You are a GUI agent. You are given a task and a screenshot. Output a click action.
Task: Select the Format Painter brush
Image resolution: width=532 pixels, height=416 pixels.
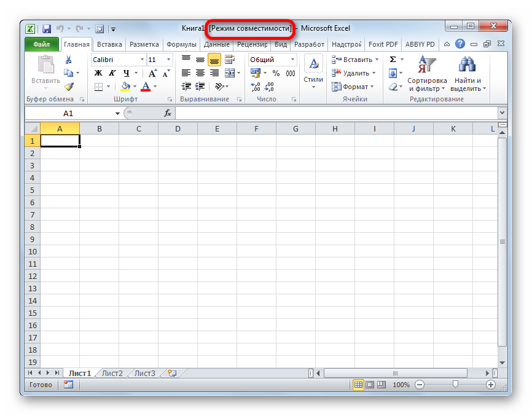tap(69, 87)
